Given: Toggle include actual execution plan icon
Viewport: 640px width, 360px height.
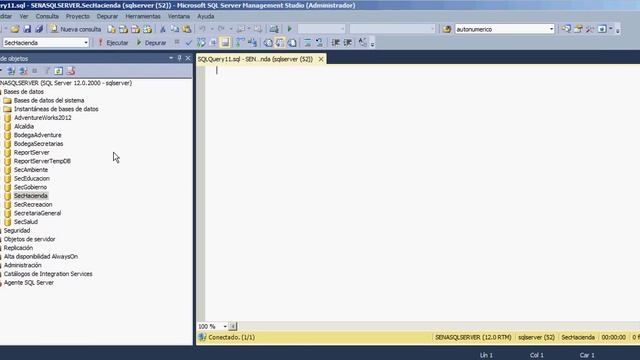Looking at the screenshot, I should click(240, 42).
